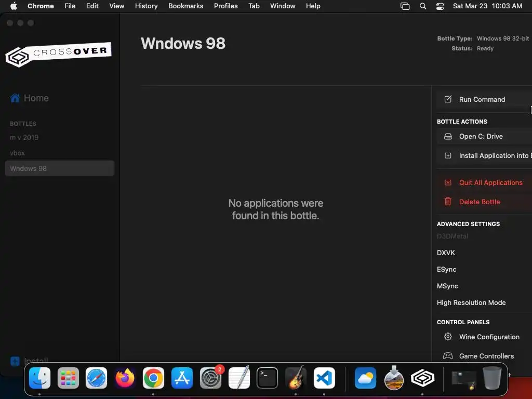
Task: Click Quit All Applications
Action: tap(484, 182)
